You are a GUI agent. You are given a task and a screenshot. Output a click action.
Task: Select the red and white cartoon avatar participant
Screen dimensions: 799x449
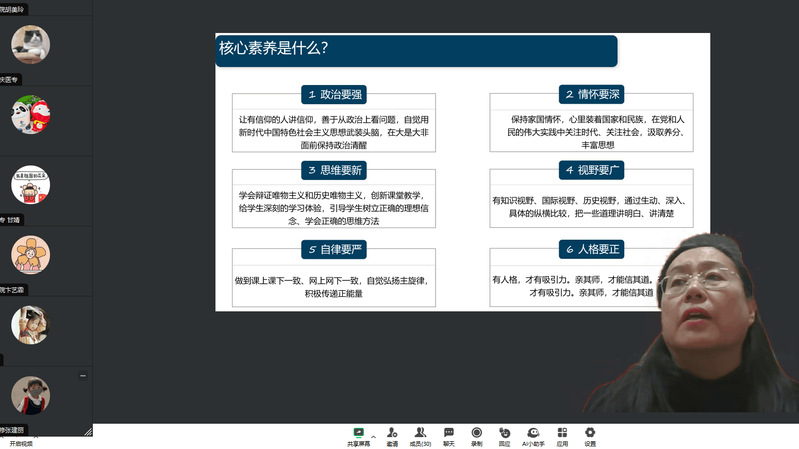[x=30, y=114]
